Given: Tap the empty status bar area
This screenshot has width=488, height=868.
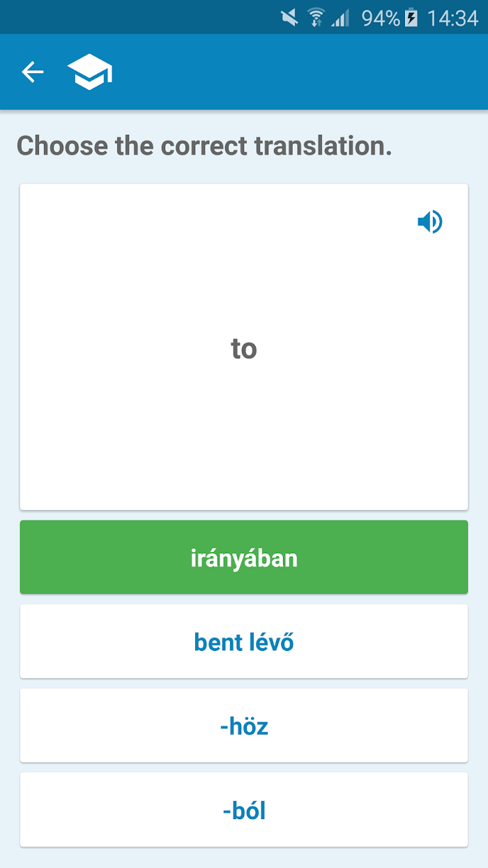Looking at the screenshot, I should click(x=139, y=17).
